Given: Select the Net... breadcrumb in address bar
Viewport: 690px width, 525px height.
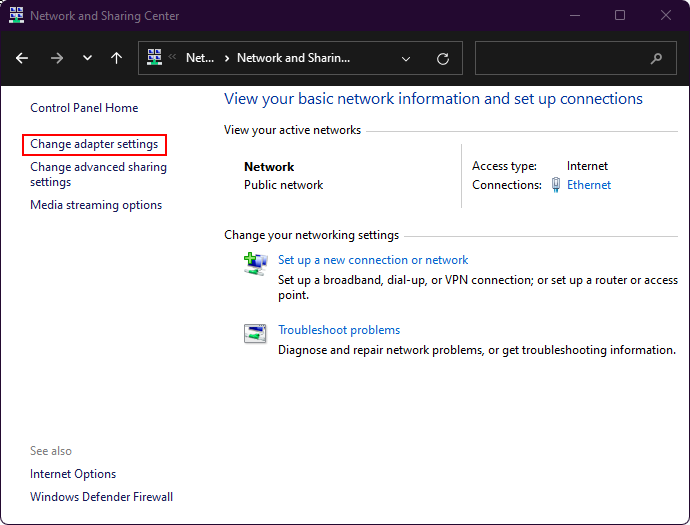Looking at the screenshot, I should tap(200, 58).
